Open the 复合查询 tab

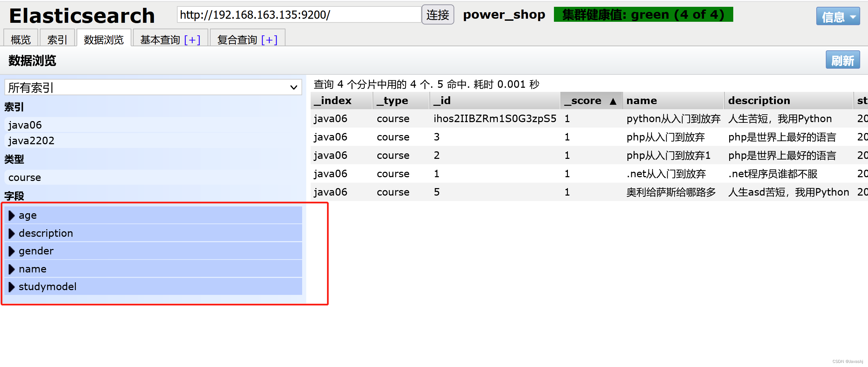coord(237,40)
